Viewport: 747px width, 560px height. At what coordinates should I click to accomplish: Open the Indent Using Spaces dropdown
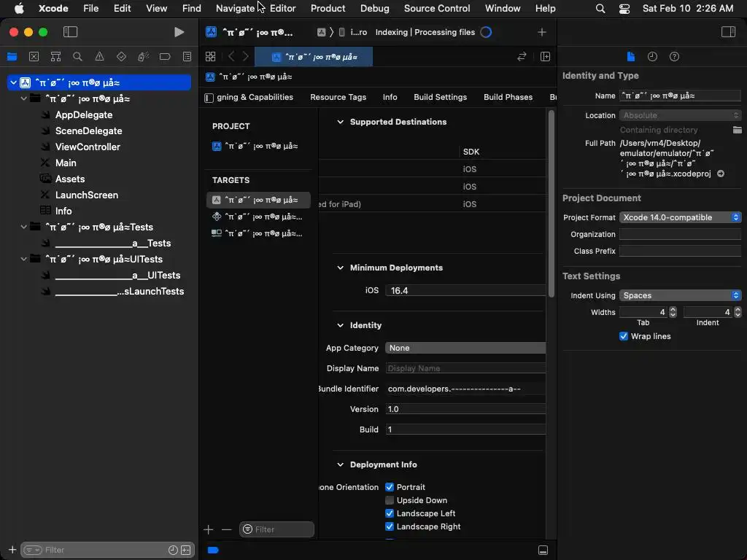point(681,296)
